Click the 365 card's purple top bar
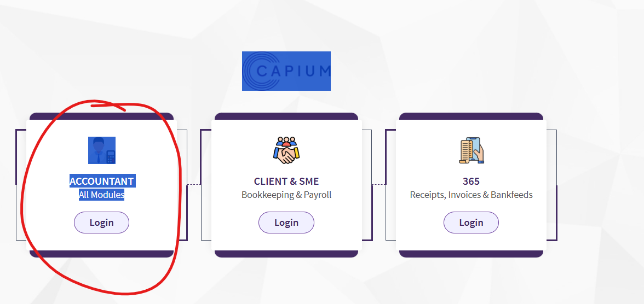The height and width of the screenshot is (304, 644). [x=471, y=116]
